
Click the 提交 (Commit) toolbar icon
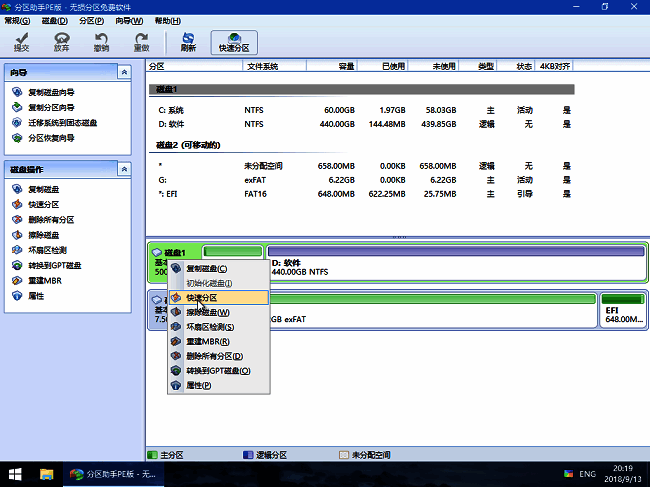(22, 41)
